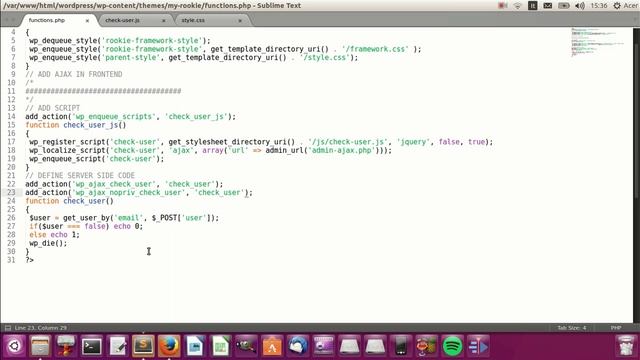Click the 'parent-style' string on line 7

tap(131, 58)
